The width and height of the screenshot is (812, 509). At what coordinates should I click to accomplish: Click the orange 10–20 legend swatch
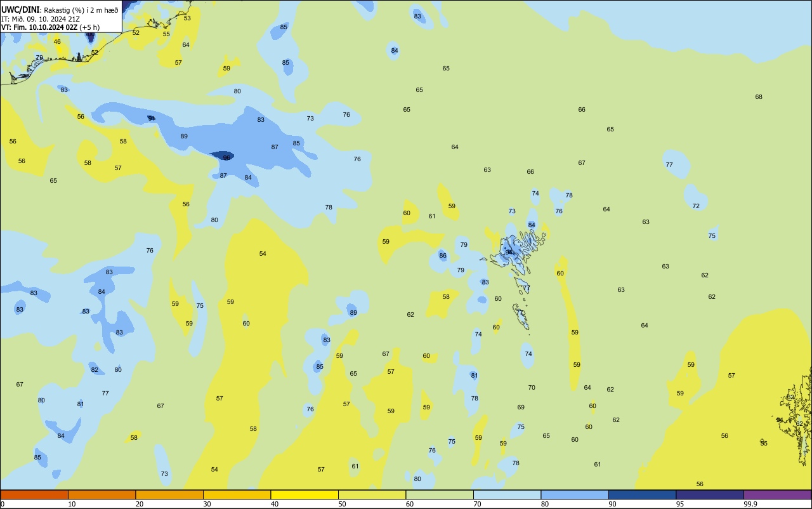click(x=101, y=494)
